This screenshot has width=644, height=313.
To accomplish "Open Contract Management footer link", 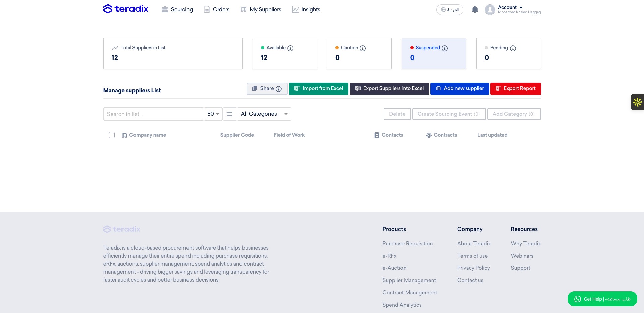I will coord(410,293).
